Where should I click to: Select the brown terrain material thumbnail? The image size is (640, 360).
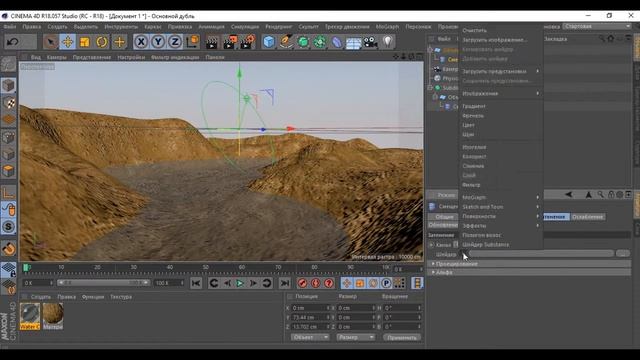point(53,316)
